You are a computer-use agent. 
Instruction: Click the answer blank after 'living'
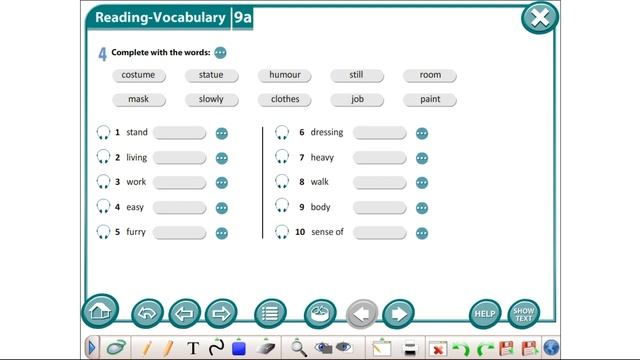pos(180,158)
